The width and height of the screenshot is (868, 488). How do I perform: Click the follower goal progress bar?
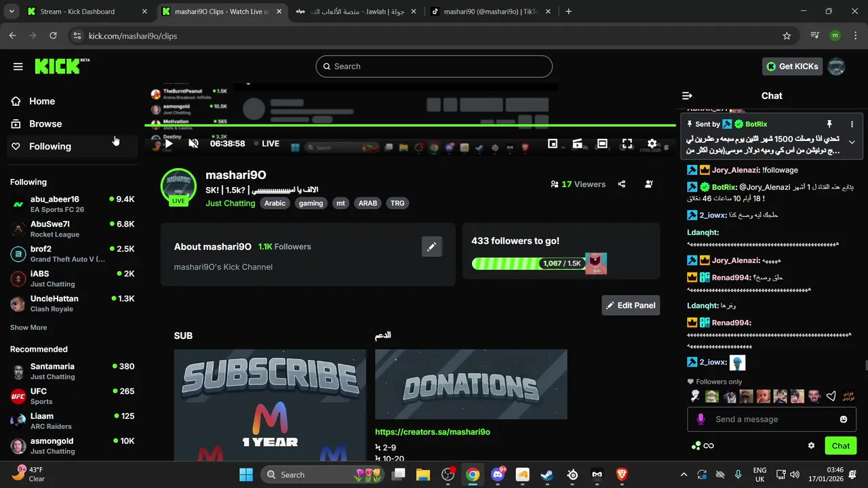528,263
